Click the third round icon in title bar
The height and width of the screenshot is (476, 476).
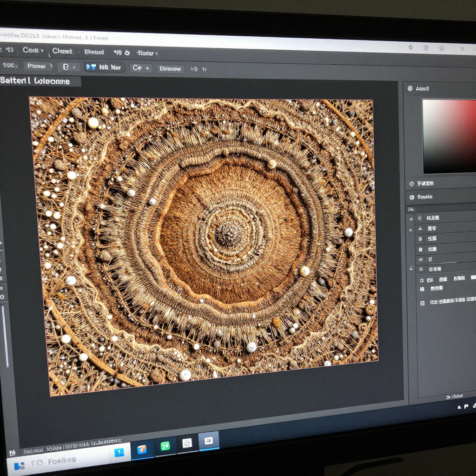(x=442, y=48)
